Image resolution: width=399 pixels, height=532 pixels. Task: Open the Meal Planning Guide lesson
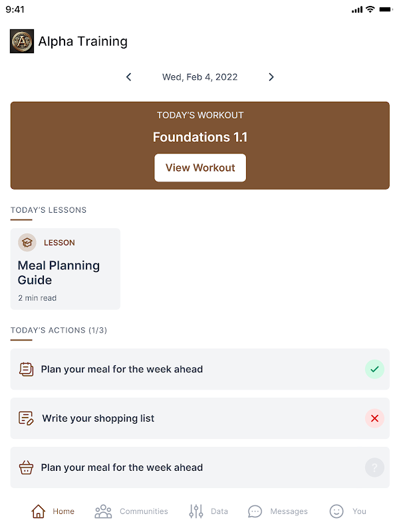pos(65,269)
